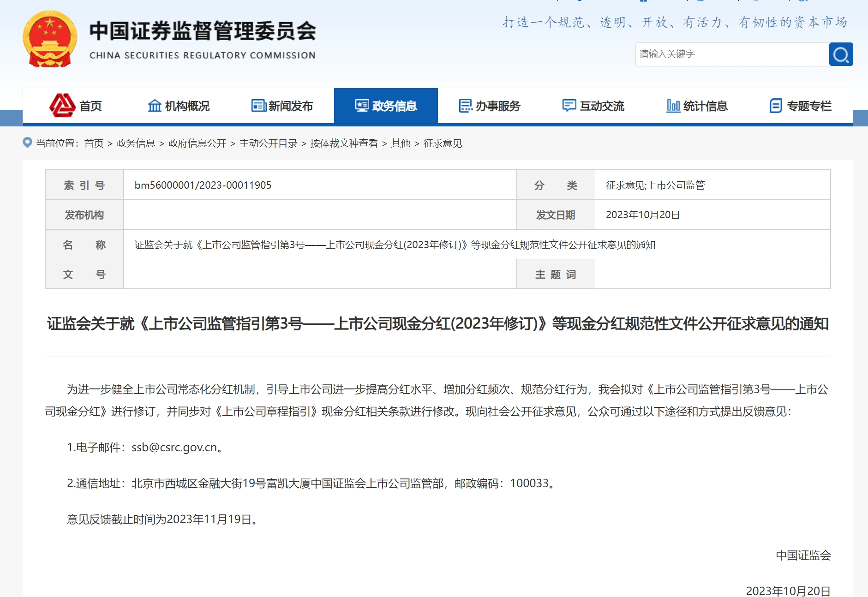Screen dimensions: 868x597
Task: Click the 主题词 table header cell
Action: pos(556,275)
